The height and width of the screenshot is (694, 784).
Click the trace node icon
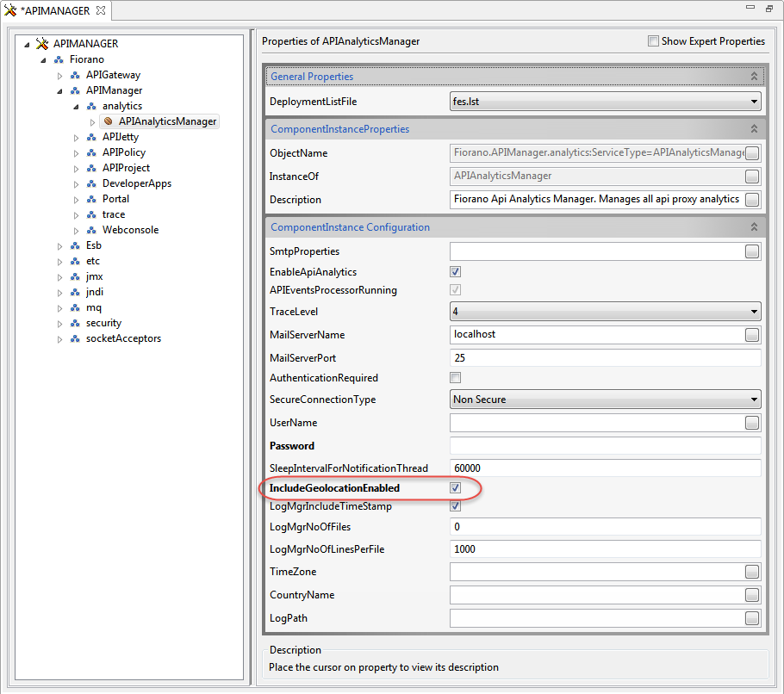coord(92,214)
